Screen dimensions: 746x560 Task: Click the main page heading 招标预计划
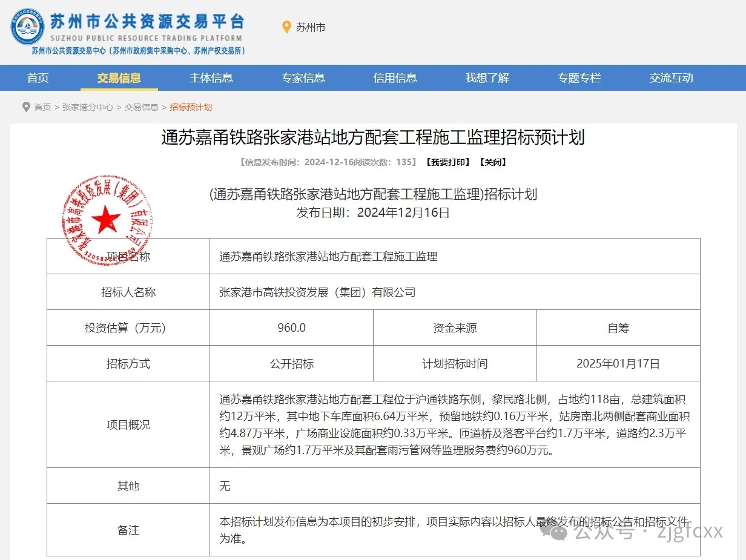click(373, 137)
